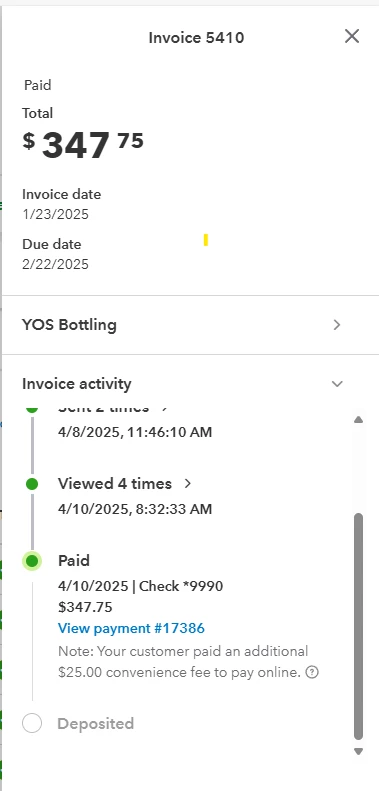The width and height of the screenshot is (379, 791).
Task: Expand Viewed 4 times details arrow
Action: [x=188, y=484]
